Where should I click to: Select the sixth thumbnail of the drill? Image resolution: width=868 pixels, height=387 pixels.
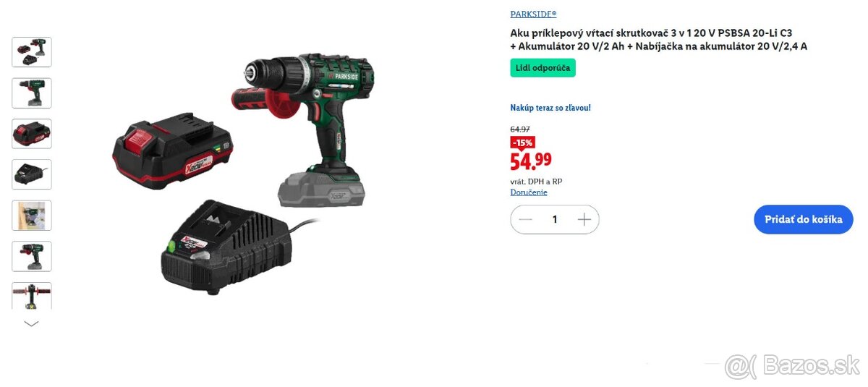(x=32, y=256)
